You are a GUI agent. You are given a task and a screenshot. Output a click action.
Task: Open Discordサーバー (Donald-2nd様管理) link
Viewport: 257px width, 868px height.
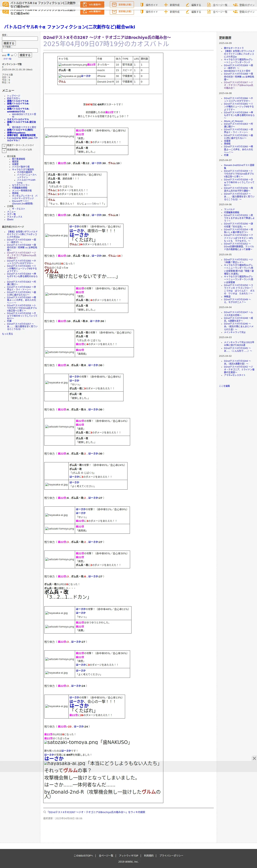tap(23, 202)
